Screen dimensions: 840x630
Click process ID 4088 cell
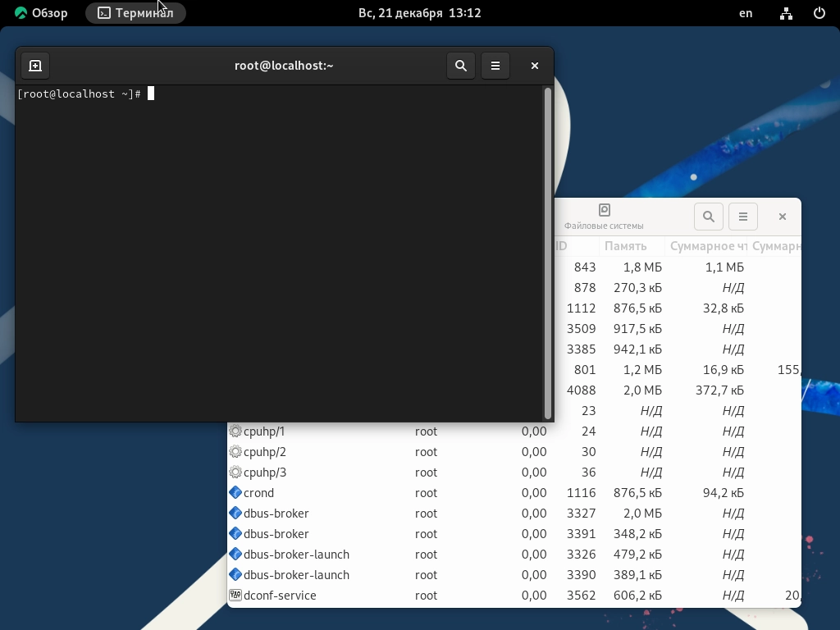[x=582, y=390]
